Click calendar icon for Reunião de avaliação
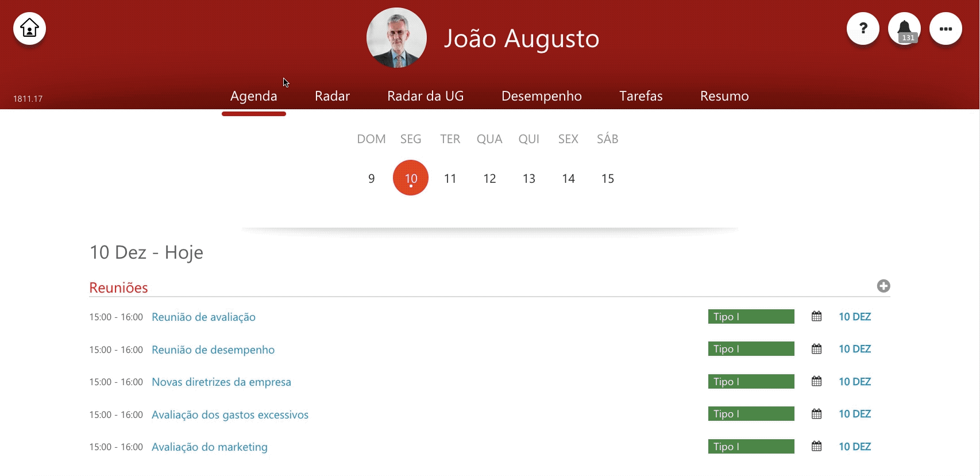 (816, 316)
